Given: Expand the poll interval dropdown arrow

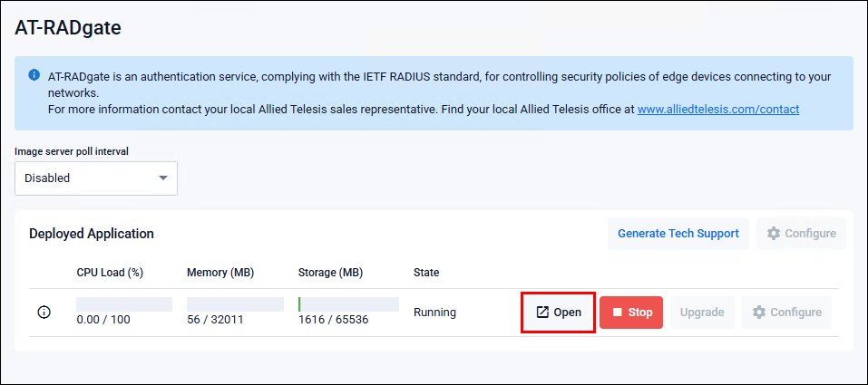Looking at the screenshot, I should 162,178.
